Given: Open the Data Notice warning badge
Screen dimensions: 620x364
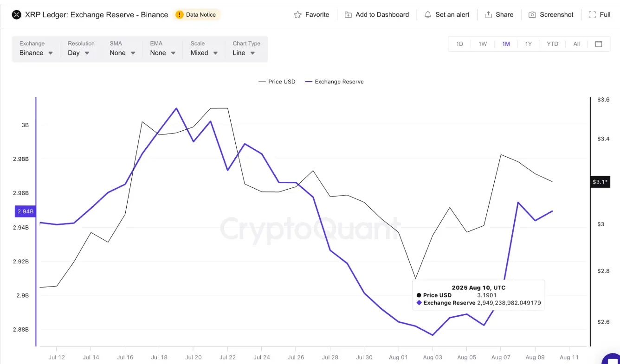Looking at the screenshot, I should 196,15.
